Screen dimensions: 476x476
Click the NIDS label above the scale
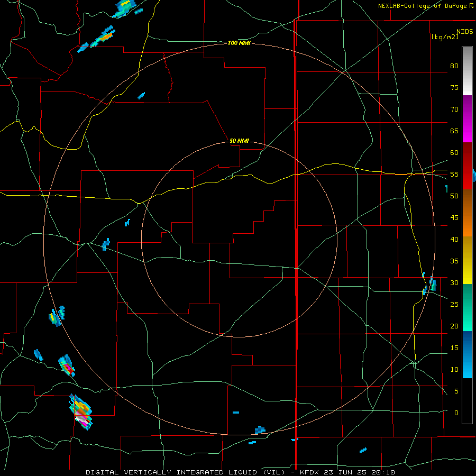(x=465, y=32)
